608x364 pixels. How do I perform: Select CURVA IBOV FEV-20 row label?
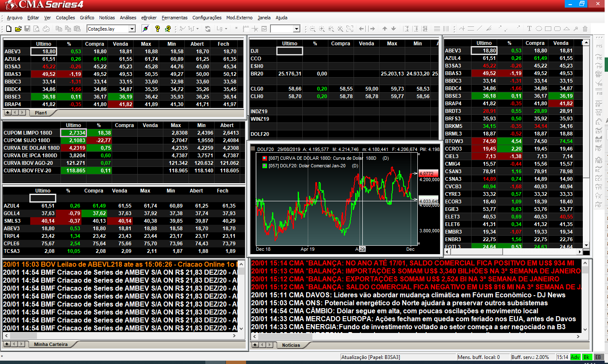[27, 171]
